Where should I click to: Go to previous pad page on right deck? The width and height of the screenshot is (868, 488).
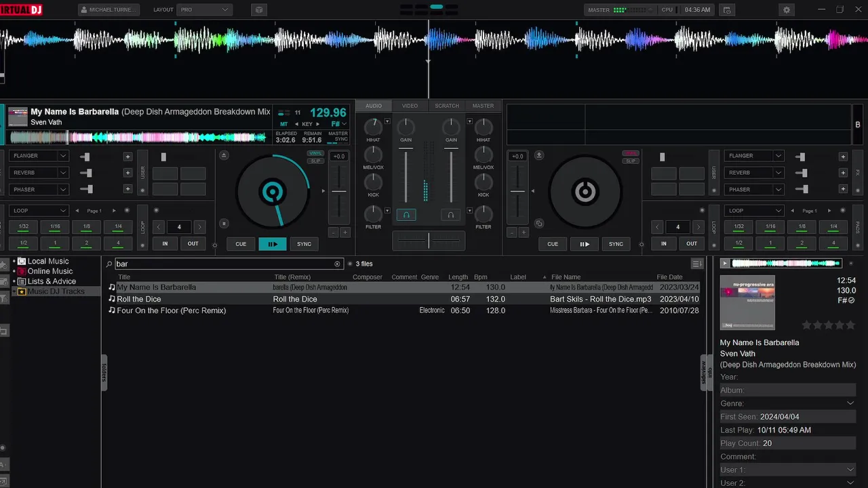tap(793, 211)
